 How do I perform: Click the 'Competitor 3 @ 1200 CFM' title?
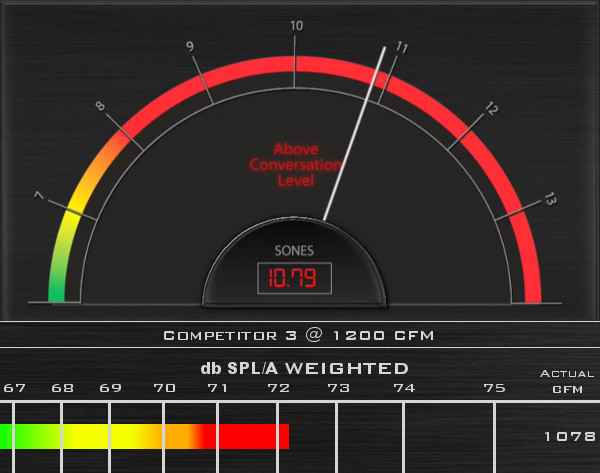[x=298, y=334]
